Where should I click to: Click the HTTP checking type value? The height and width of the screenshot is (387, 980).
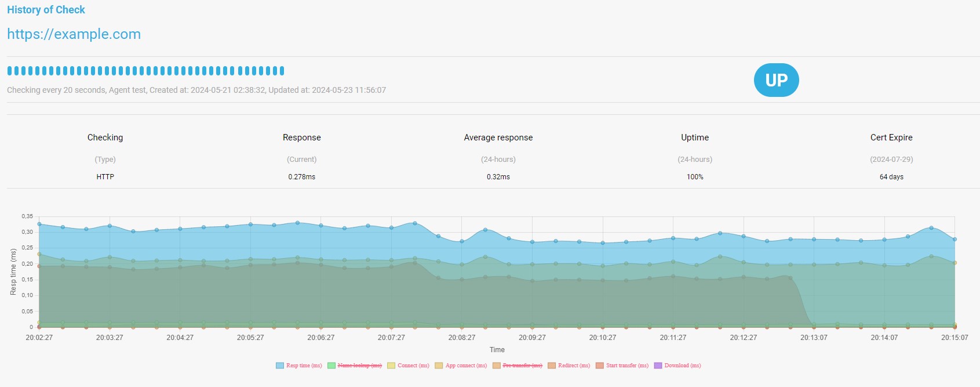[105, 177]
